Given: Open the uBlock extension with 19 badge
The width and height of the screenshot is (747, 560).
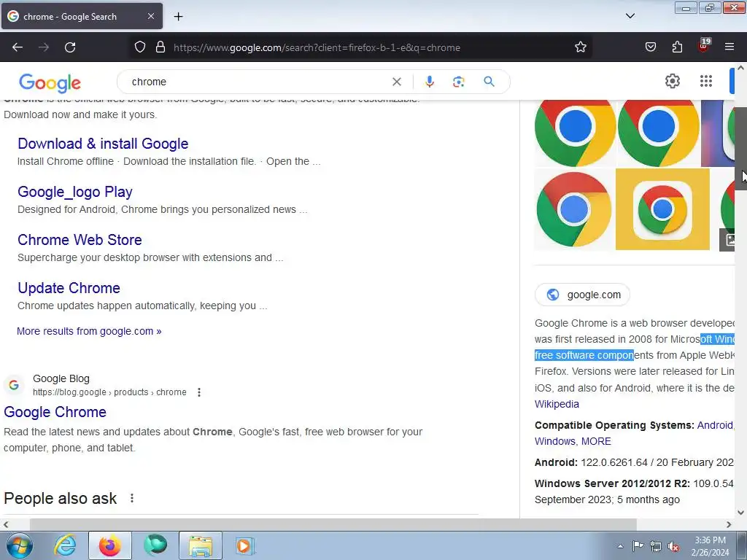Looking at the screenshot, I should pos(704,46).
